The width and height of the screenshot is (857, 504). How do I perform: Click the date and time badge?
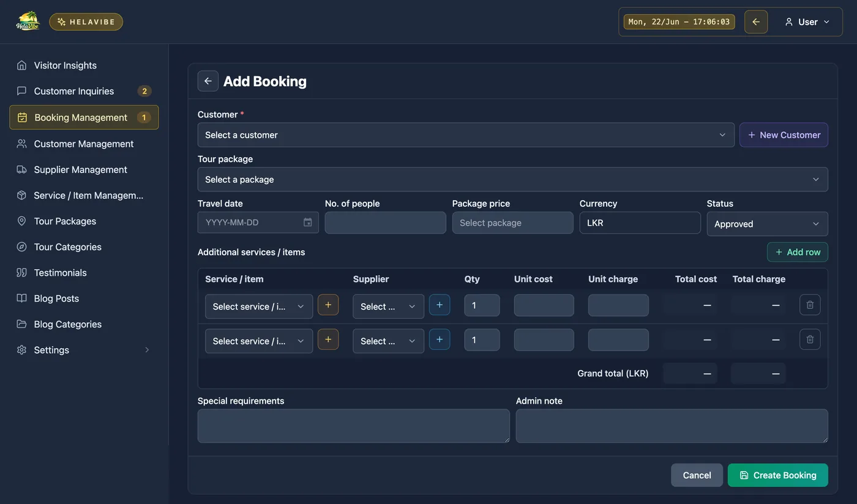[679, 22]
